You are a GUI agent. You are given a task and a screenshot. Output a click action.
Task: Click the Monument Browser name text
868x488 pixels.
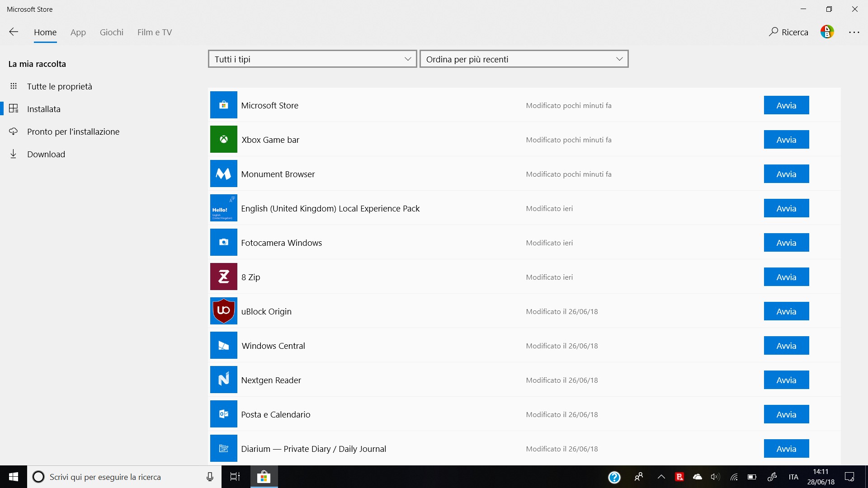278,174
